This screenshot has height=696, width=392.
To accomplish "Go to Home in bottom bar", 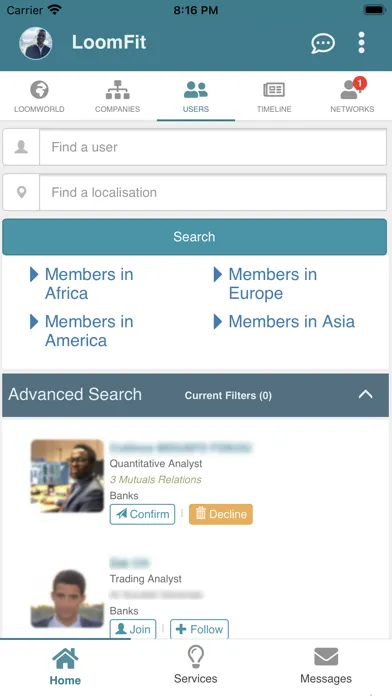I will click(65, 667).
